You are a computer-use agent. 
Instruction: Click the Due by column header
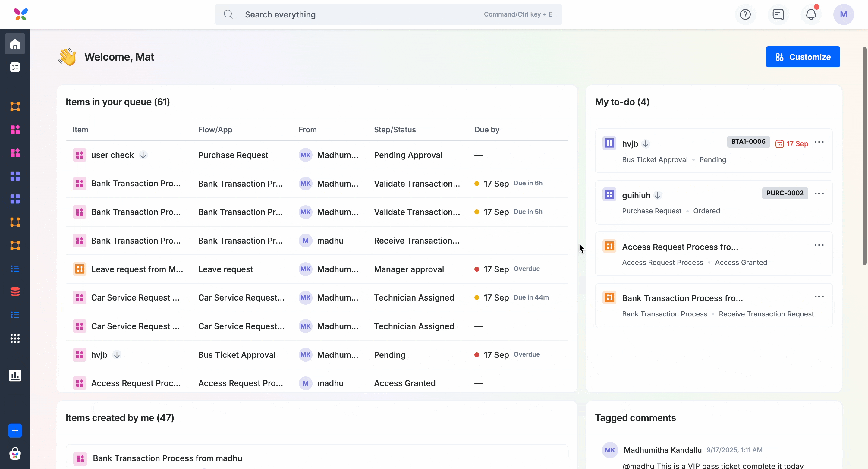486,130
